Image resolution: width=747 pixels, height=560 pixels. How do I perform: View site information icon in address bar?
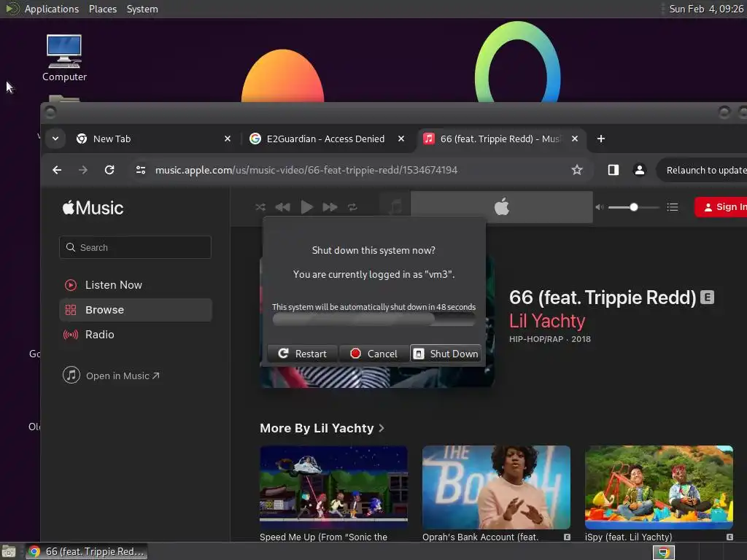pyautogui.click(x=141, y=170)
